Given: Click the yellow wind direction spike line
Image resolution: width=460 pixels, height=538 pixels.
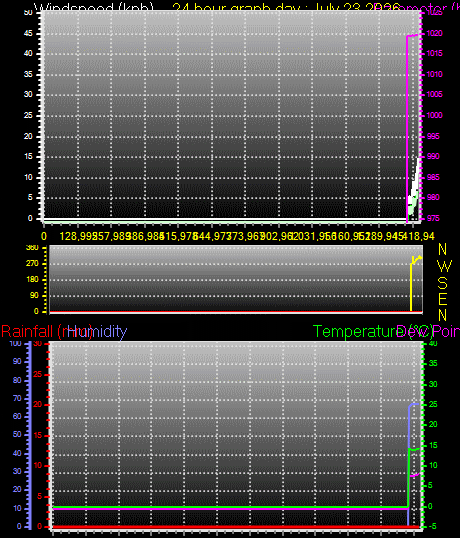Looking at the screenshot, I should pyautogui.click(x=411, y=286).
